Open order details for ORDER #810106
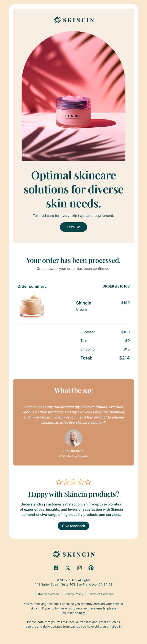 [116, 286]
